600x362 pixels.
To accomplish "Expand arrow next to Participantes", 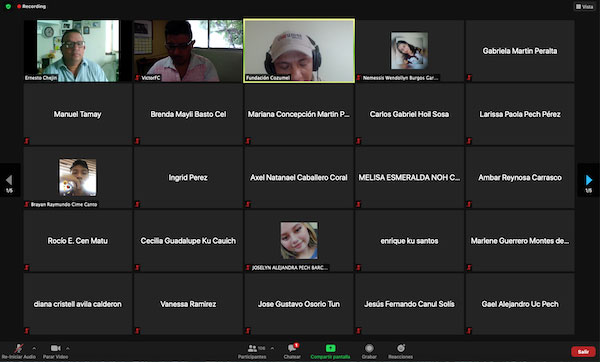I will pyautogui.click(x=272, y=348).
